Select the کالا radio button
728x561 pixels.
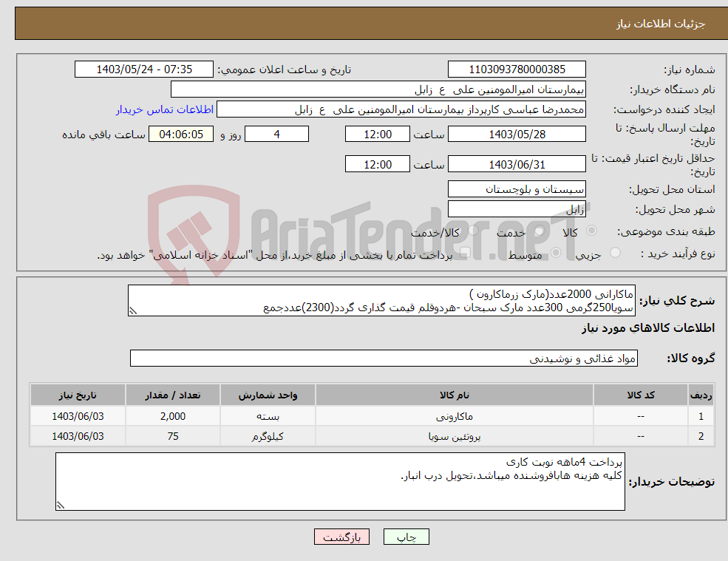coord(591,231)
